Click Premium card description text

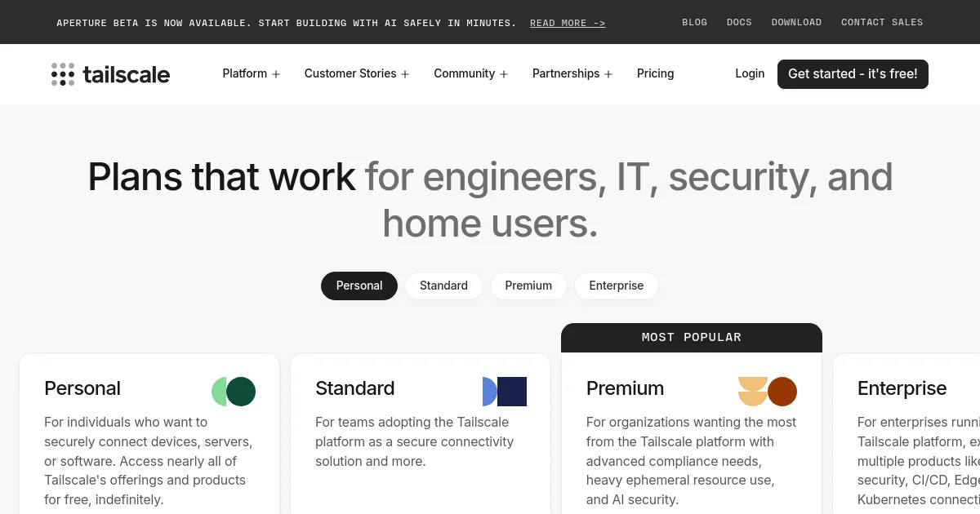[x=692, y=461]
